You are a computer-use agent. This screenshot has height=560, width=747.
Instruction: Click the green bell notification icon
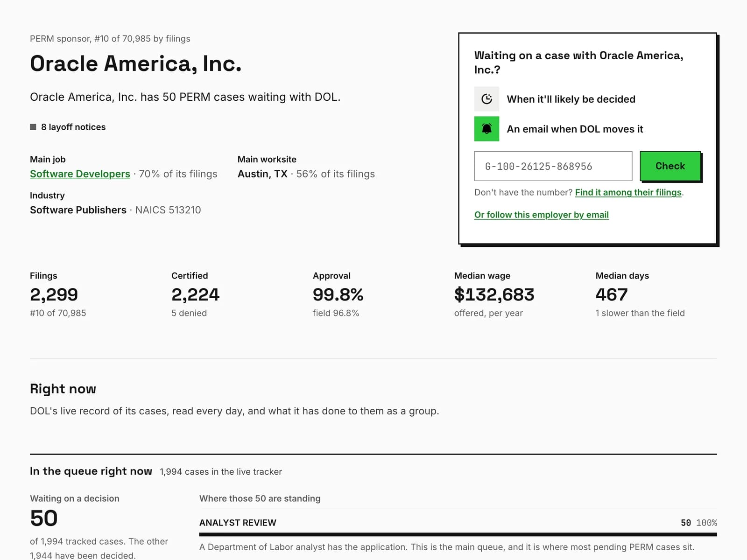[486, 129]
